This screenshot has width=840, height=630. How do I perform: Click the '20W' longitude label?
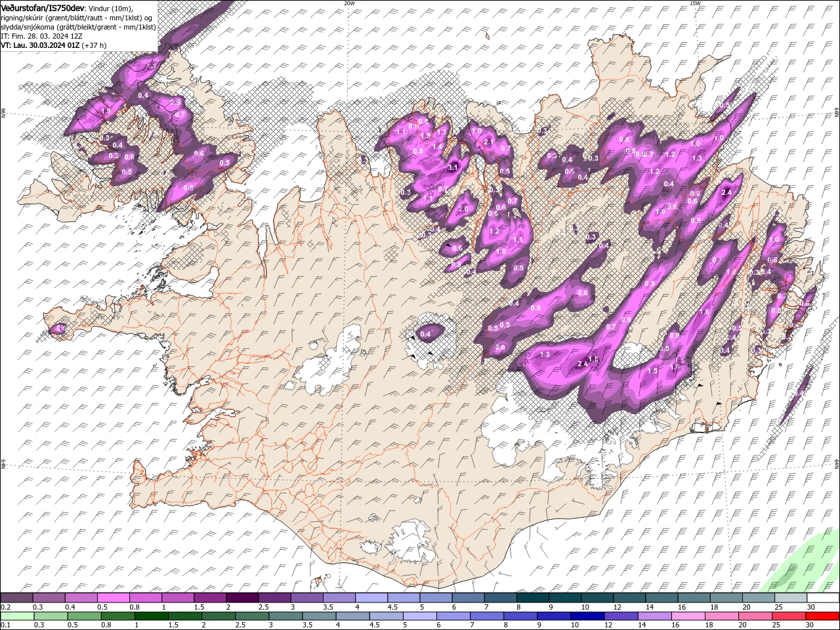(349, 3)
